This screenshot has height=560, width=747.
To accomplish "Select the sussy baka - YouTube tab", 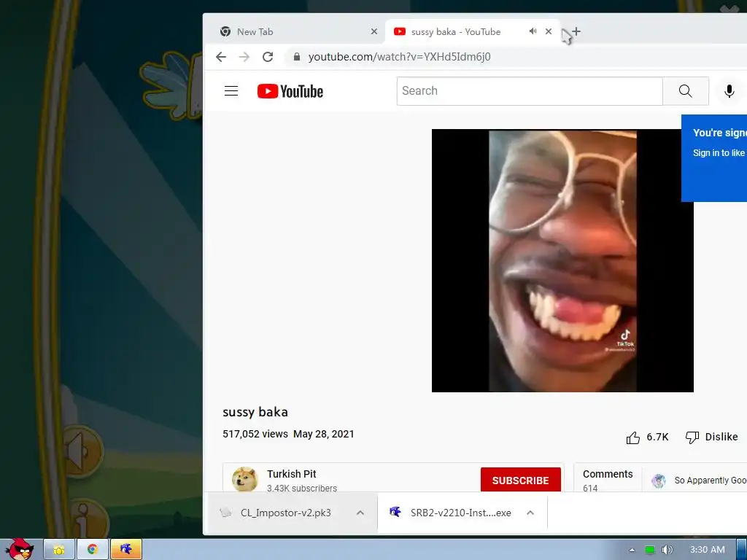I will click(x=472, y=31).
